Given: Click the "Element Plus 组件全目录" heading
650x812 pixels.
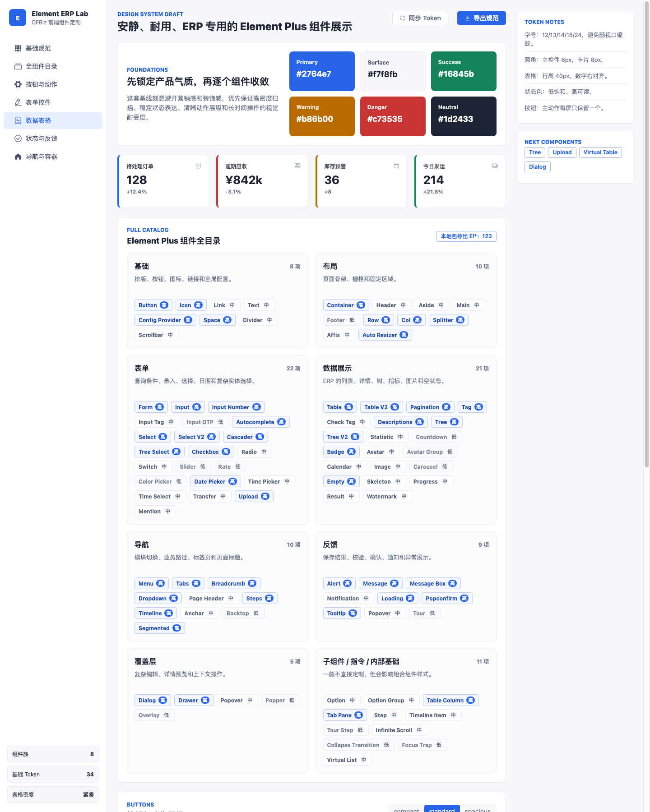Looking at the screenshot, I should (174, 241).
